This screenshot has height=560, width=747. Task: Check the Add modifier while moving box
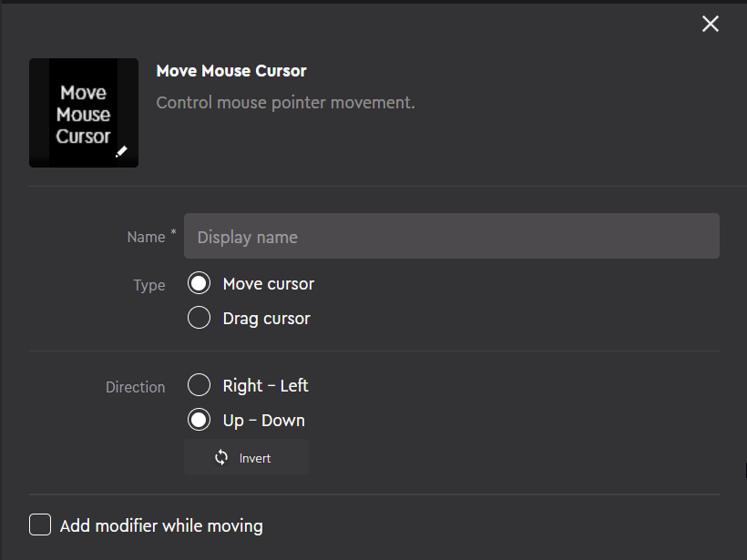pos(40,524)
